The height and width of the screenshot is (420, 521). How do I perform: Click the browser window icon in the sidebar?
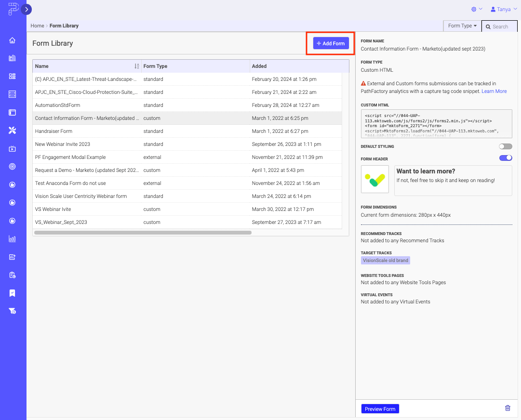[x=13, y=113]
